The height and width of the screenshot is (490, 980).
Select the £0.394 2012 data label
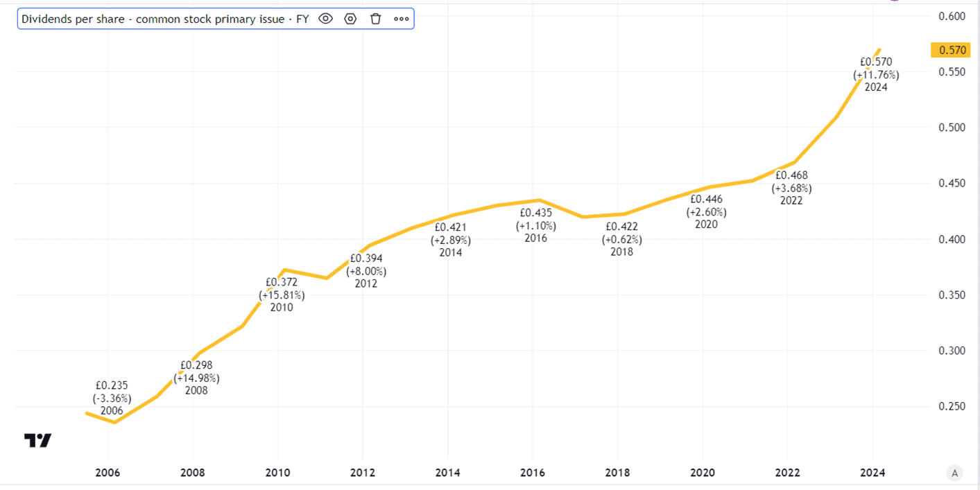pyautogui.click(x=366, y=271)
